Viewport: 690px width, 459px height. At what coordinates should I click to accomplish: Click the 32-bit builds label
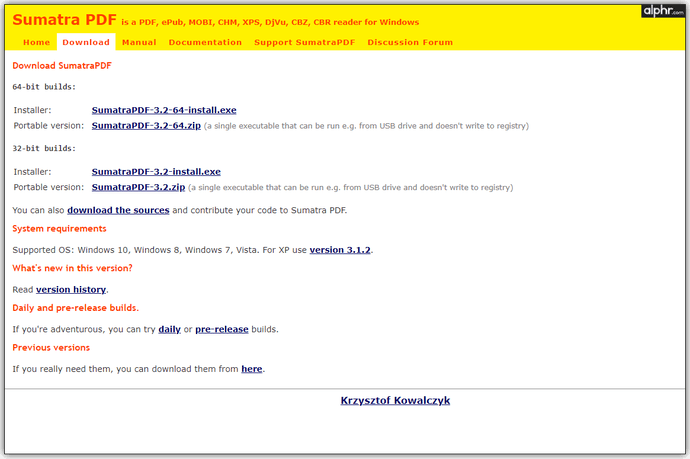(44, 148)
